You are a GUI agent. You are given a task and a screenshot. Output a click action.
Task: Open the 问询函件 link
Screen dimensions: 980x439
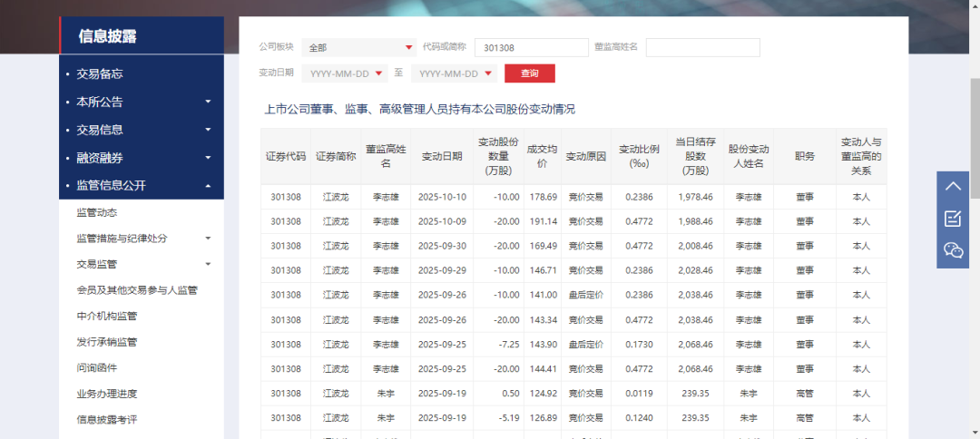tap(96, 367)
